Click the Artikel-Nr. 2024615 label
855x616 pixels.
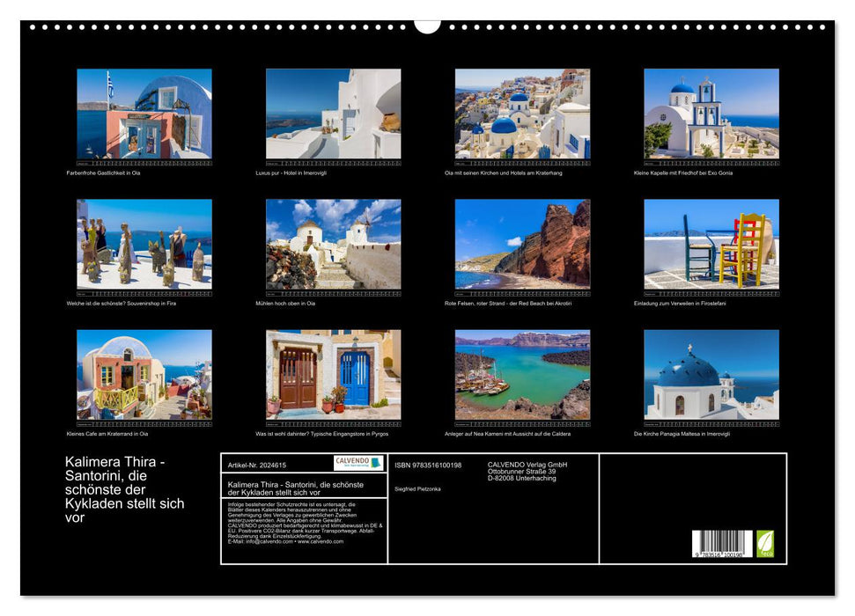tap(255, 460)
